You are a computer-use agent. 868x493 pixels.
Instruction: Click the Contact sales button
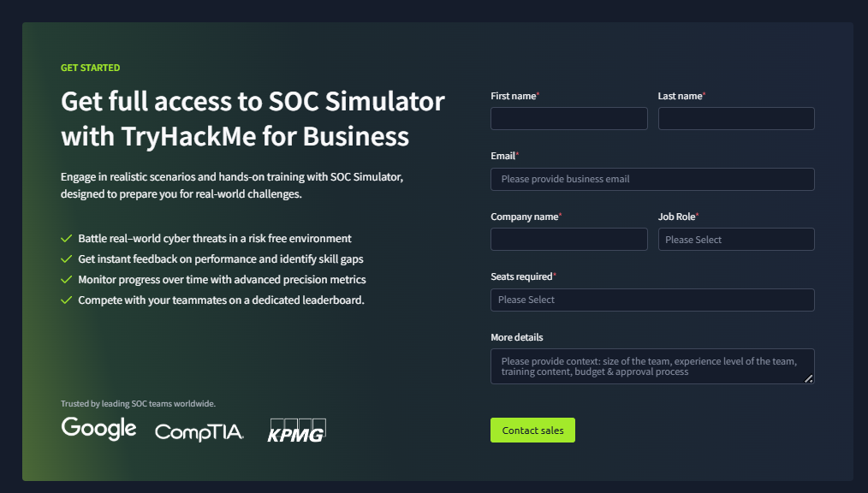coord(532,430)
